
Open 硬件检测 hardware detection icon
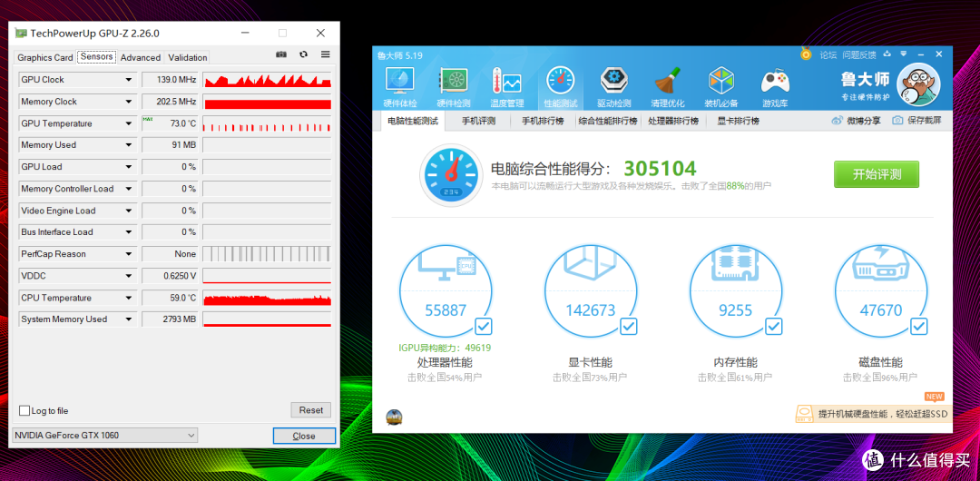[x=453, y=87]
